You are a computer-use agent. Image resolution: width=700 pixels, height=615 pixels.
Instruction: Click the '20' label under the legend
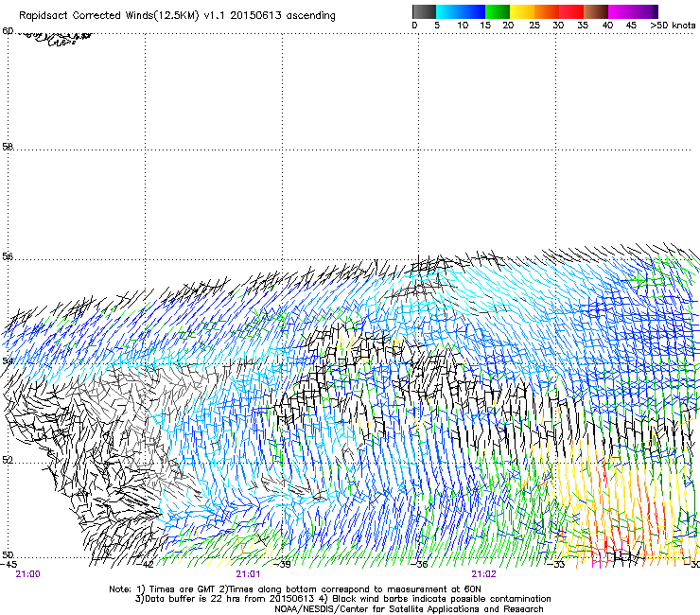click(x=508, y=26)
